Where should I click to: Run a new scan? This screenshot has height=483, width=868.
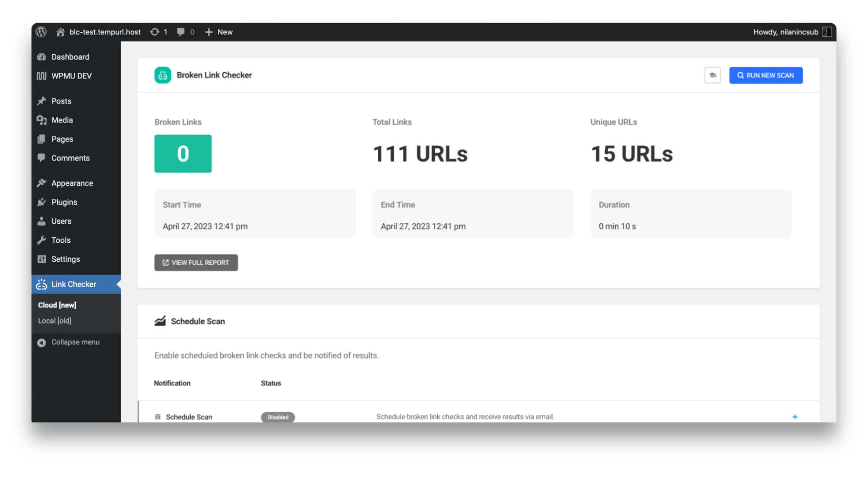[765, 75]
